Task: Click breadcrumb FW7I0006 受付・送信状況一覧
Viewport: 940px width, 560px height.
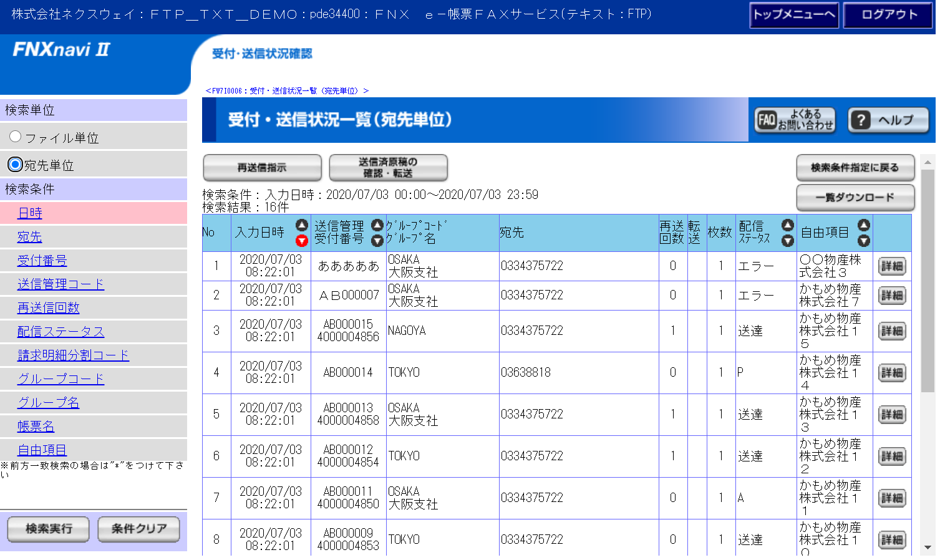Action: [287, 91]
